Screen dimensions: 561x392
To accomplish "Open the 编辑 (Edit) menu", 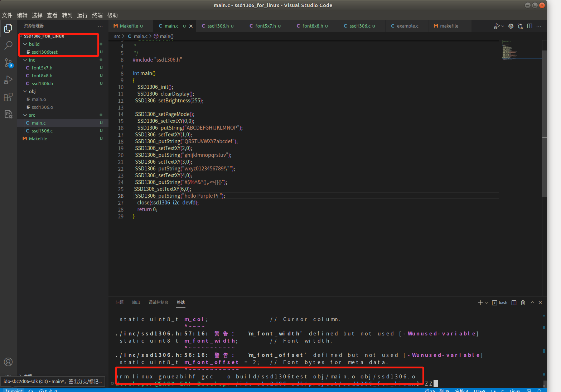I will [22, 15].
